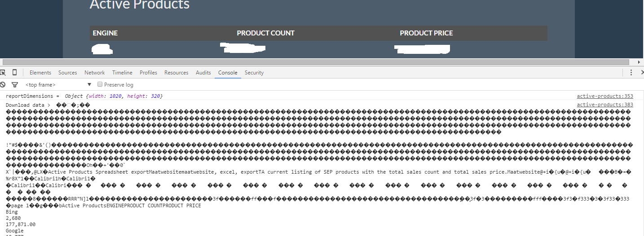This screenshot has height=236, width=644.
Task: Switch to the Elements tab
Action: [40, 73]
